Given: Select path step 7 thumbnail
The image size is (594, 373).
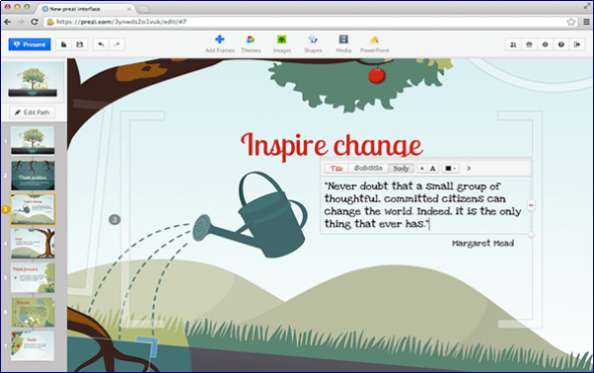Looking at the screenshot, I should coord(33,346).
